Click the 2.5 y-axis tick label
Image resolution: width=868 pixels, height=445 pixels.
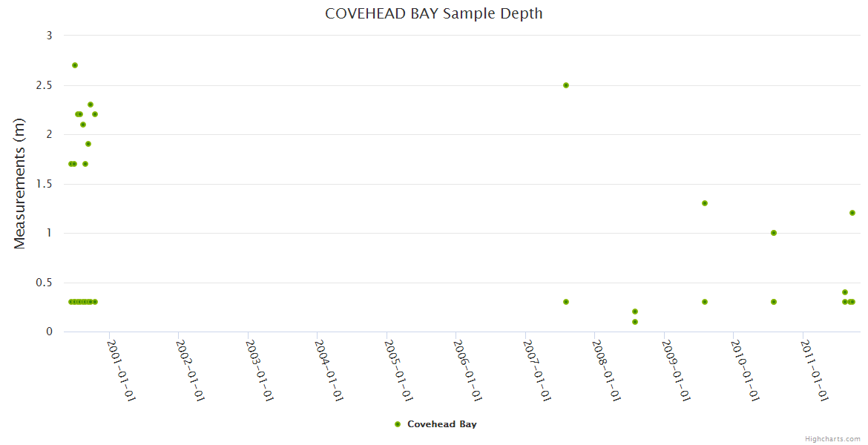[x=45, y=85]
